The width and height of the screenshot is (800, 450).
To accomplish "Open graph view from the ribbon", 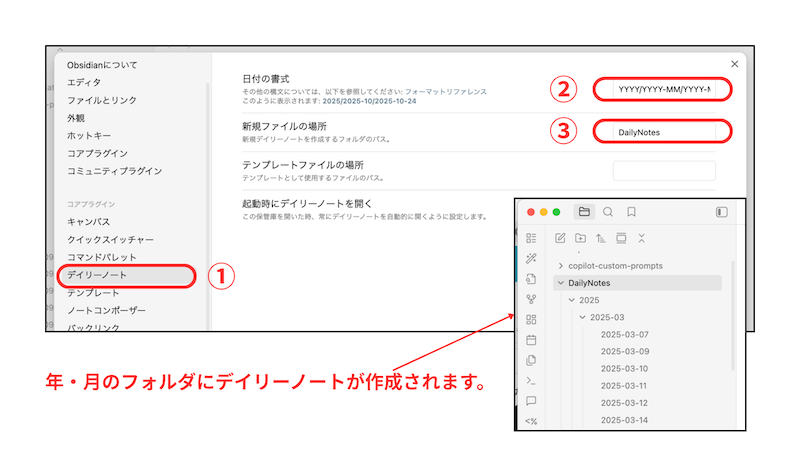I will 531,299.
